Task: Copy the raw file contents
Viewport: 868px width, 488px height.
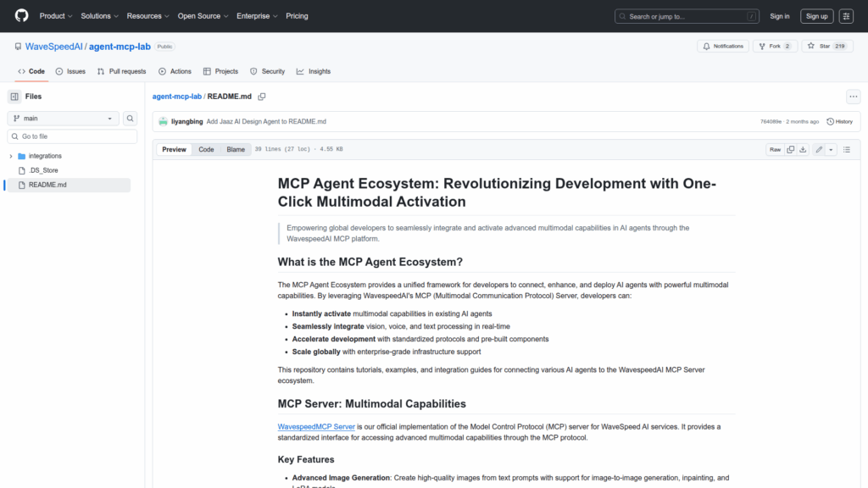Action: point(790,149)
